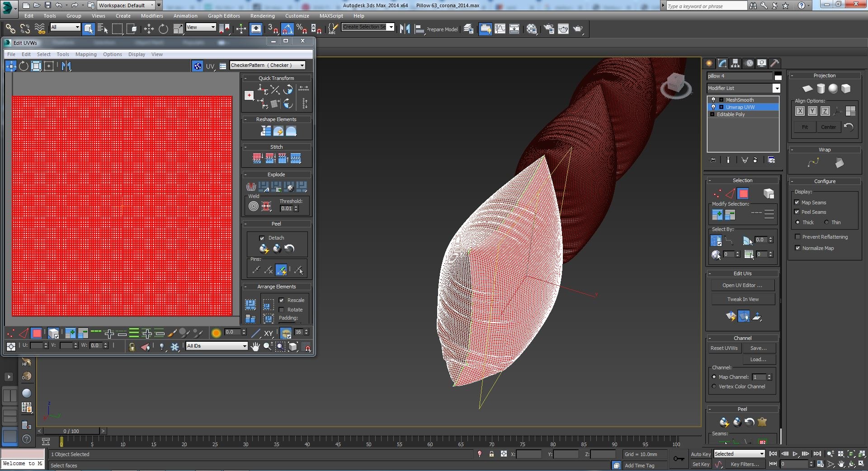Click the Pan view hand icon in Edit UVWs
Viewport: 868px width, 471px height.
pyautogui.click(x=255, y=347)
